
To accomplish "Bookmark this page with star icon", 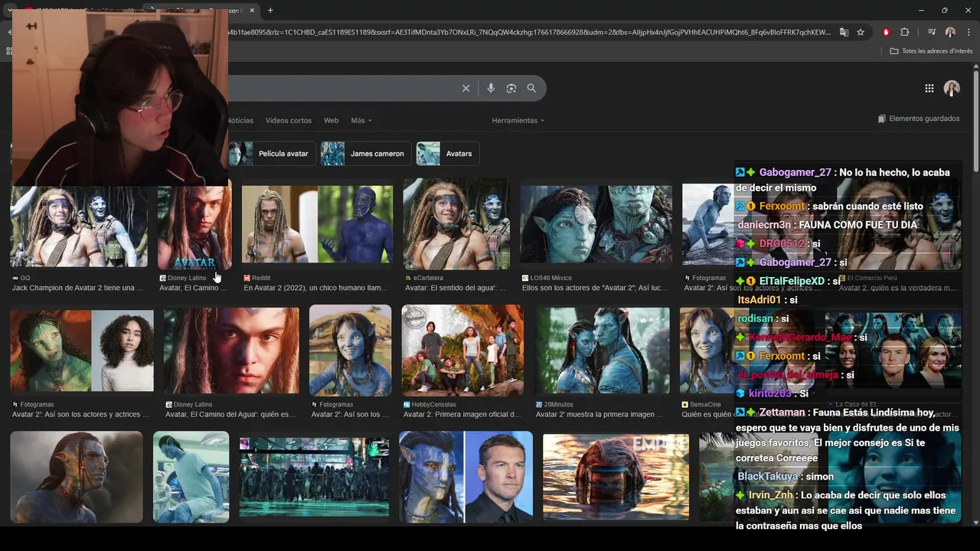I will tap(861, 32).
